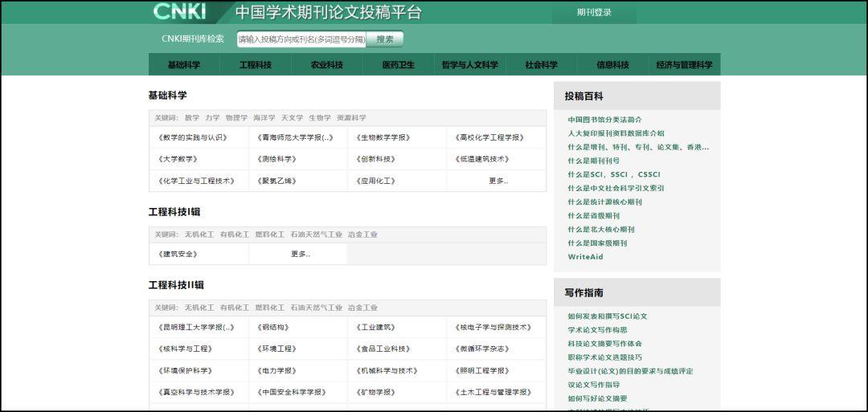This screenshot has width=868, height=412.
Task: Open journal 《应用化工》
Action: coord(376,181)
